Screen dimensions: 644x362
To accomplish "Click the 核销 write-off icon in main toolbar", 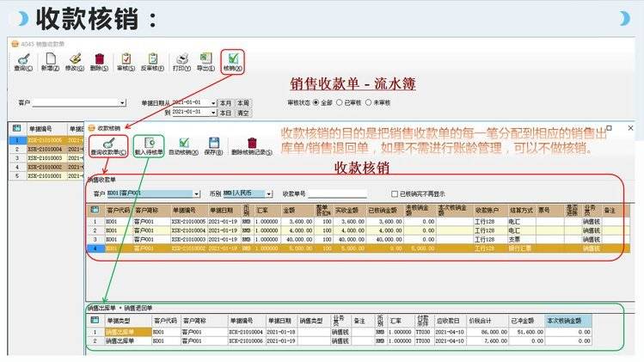I will tap(233, 60).
